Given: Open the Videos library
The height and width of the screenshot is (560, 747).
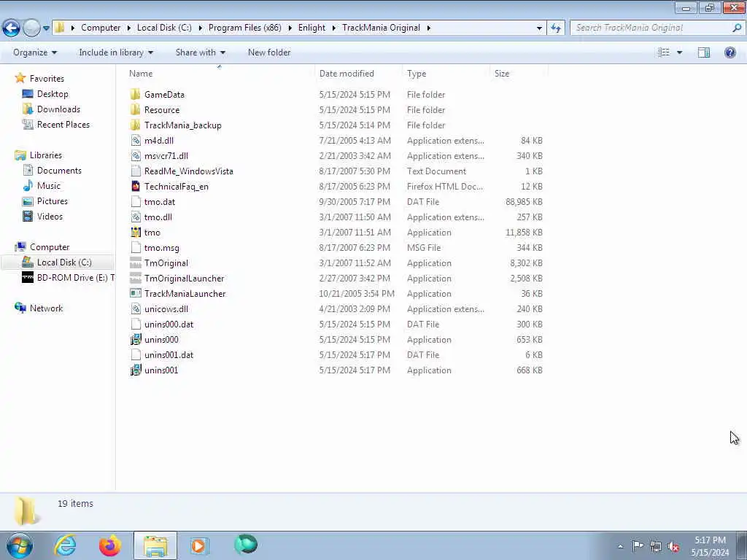Looking at the screenshot, I should [x=50, y=216].
